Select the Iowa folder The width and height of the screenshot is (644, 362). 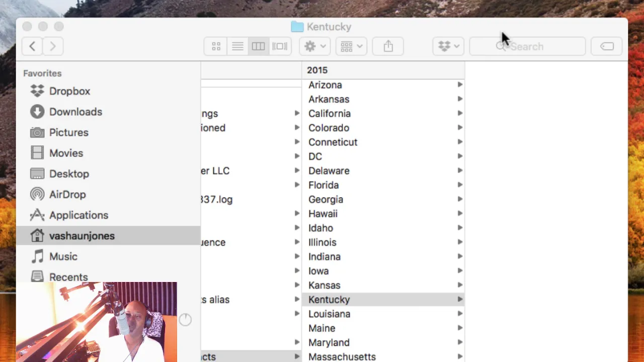pyautogui.click(x=383, y=271)
